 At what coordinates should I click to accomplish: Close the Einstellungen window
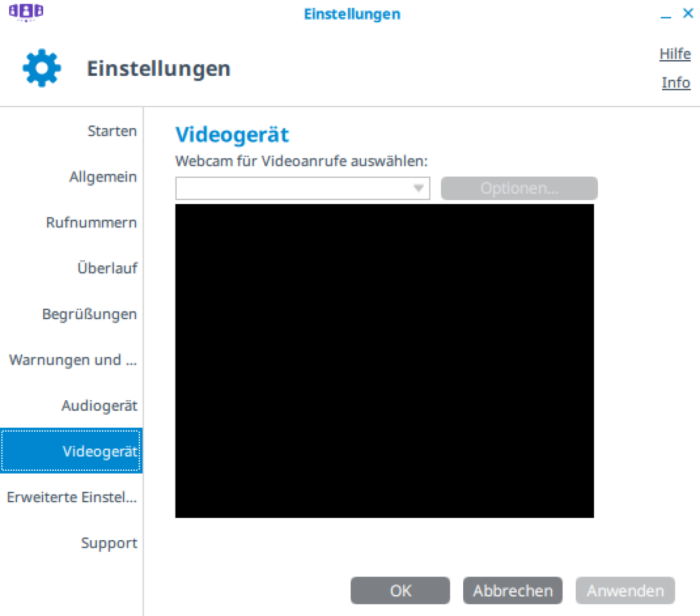pos(688,13)
